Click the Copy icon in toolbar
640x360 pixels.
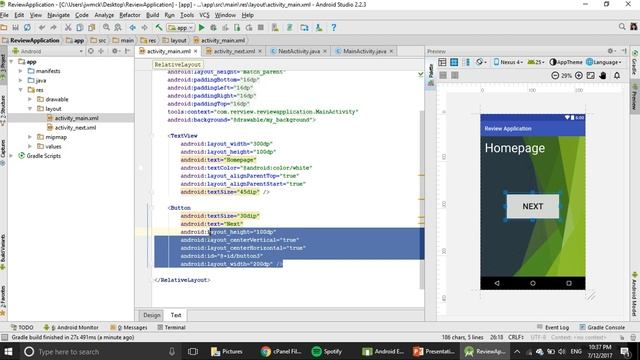[x=80, y=28]
